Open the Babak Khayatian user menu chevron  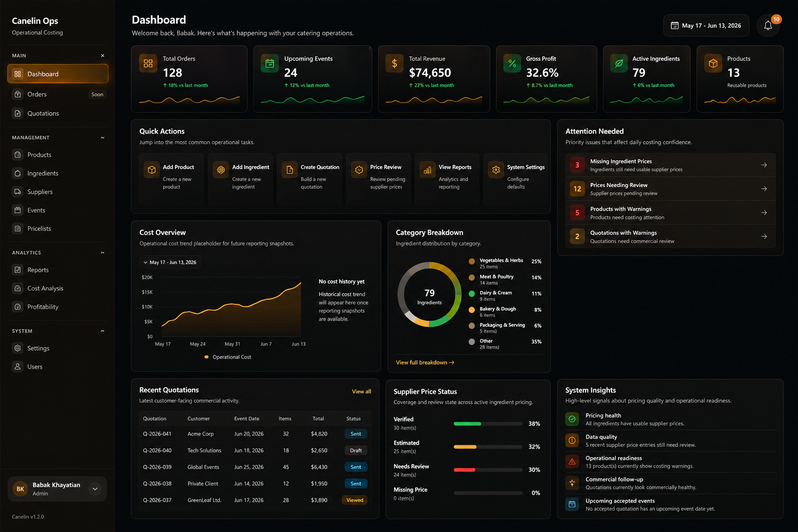pyautogui.click(x=95, y=489)
